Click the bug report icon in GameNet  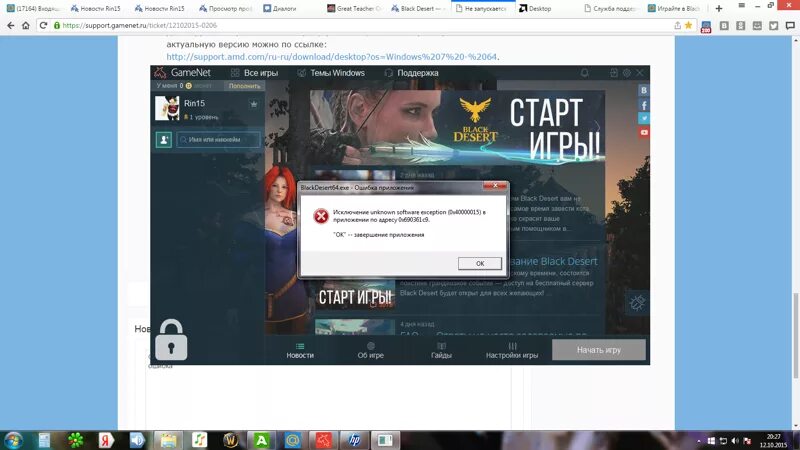(x=637, y=303)
